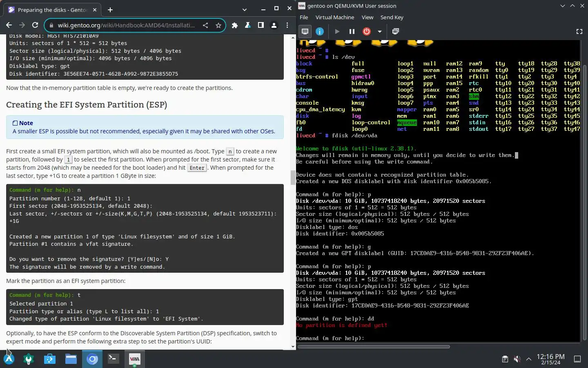
Task: Show desktop button in taskbar
Action: (x=577, y=359)
